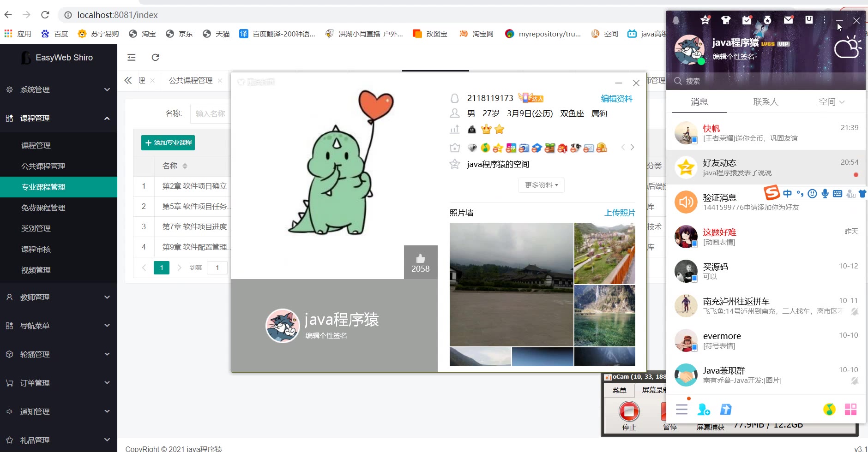
Task: Switch to 消息 tab in QQ panel
Action: coord(699,102)
